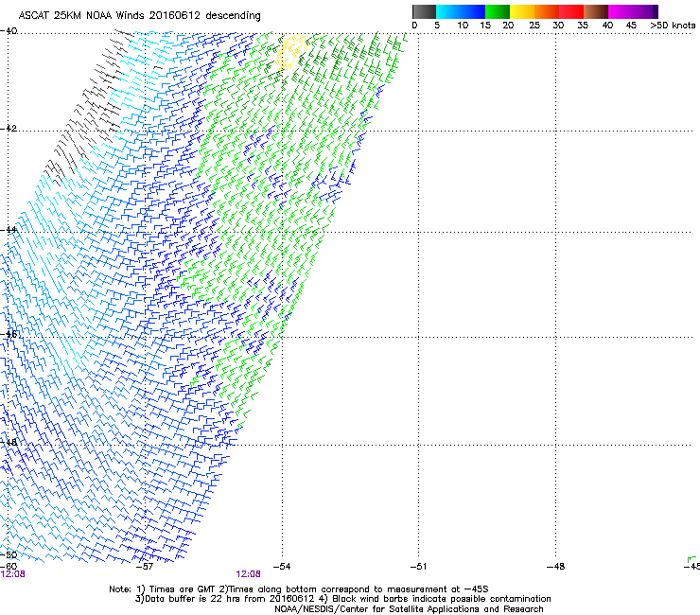Click the purple '12:08' time left of -54
Image resolution: width=700 pixels, height=615 pixels.
click(x=248, y=574)
